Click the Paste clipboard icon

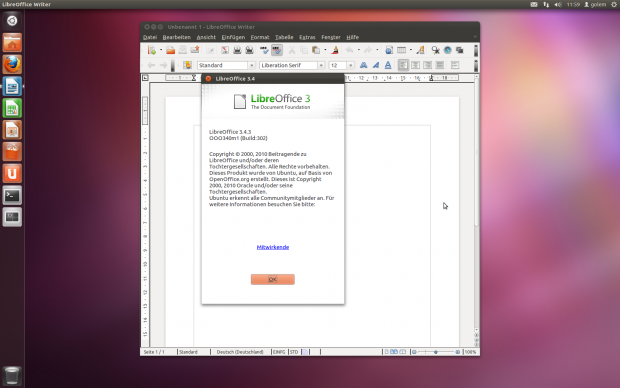316,50
